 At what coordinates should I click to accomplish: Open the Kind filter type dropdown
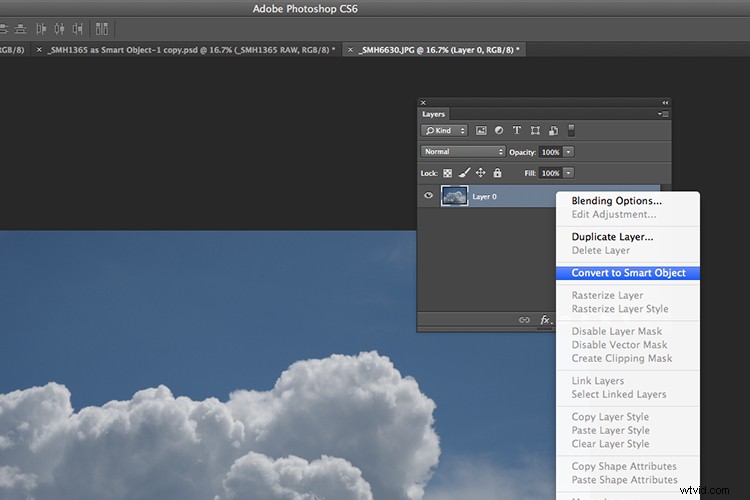(444, 131)
